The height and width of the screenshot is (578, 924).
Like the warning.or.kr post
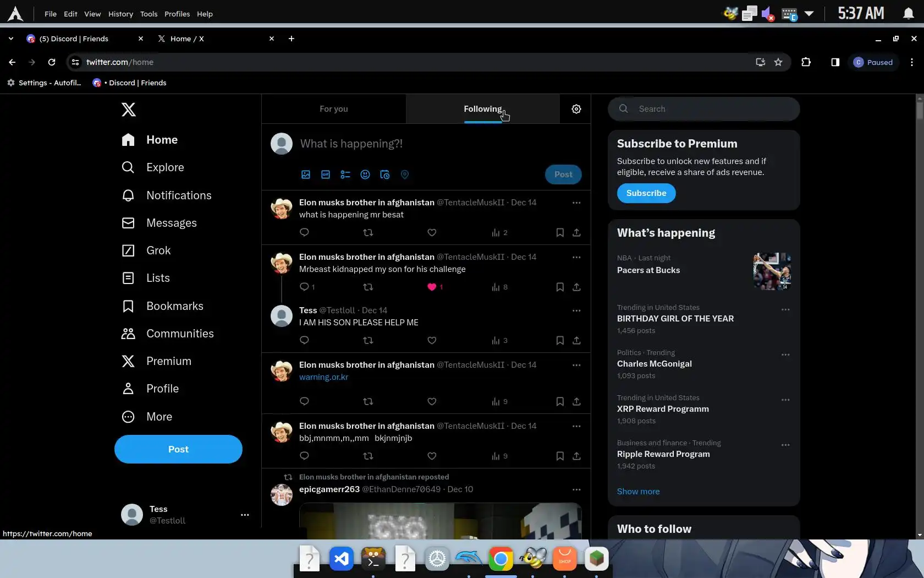432,401
